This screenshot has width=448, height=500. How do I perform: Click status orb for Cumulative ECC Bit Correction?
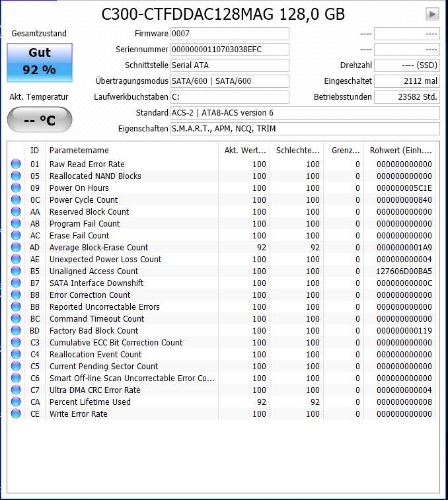point(16,342)
